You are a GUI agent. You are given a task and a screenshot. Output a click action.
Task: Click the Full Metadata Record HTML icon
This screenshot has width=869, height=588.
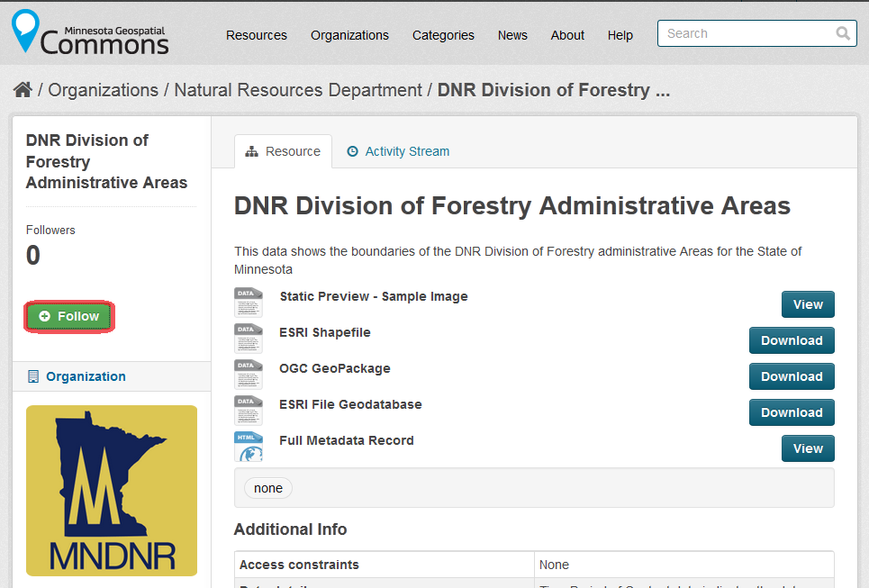click(249, 447)
